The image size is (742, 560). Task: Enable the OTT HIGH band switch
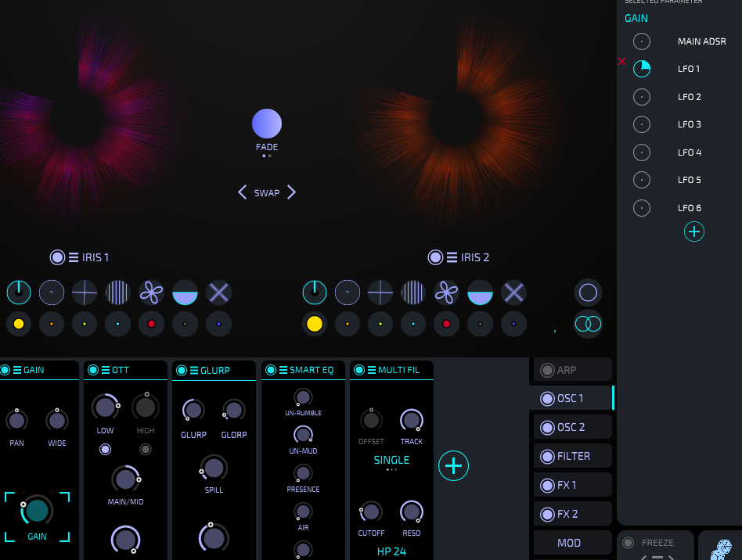[146, 449]
